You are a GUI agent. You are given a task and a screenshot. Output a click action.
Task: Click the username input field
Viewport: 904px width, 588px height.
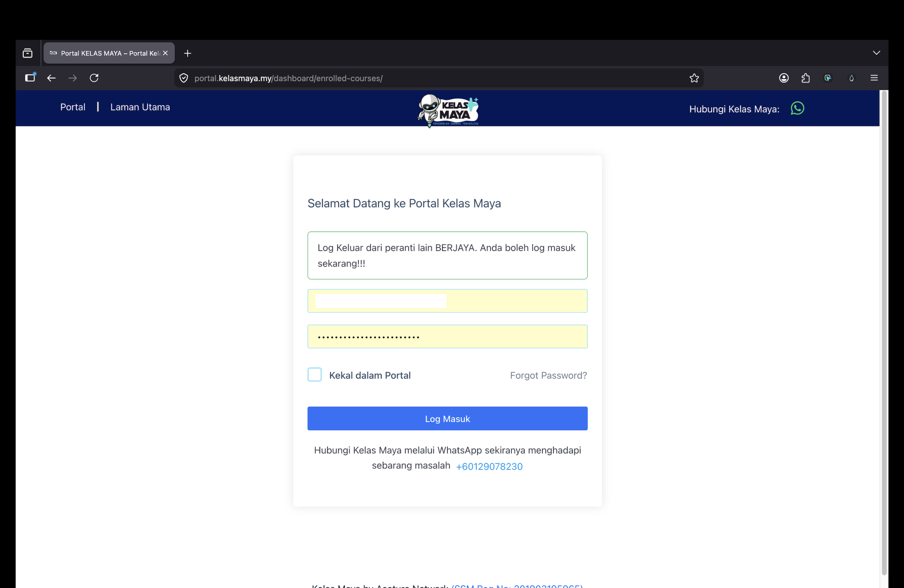(x=447, y=301)
